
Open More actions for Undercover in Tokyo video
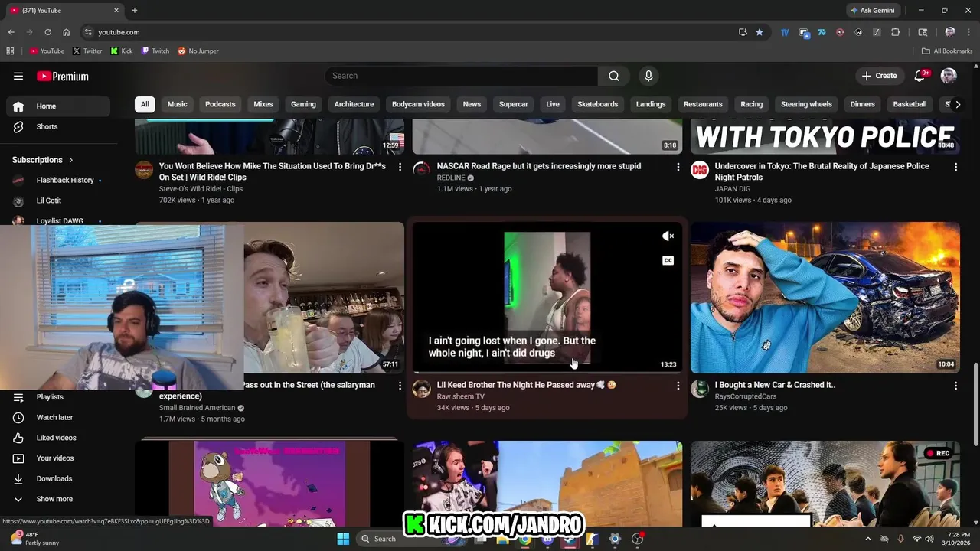955,167
